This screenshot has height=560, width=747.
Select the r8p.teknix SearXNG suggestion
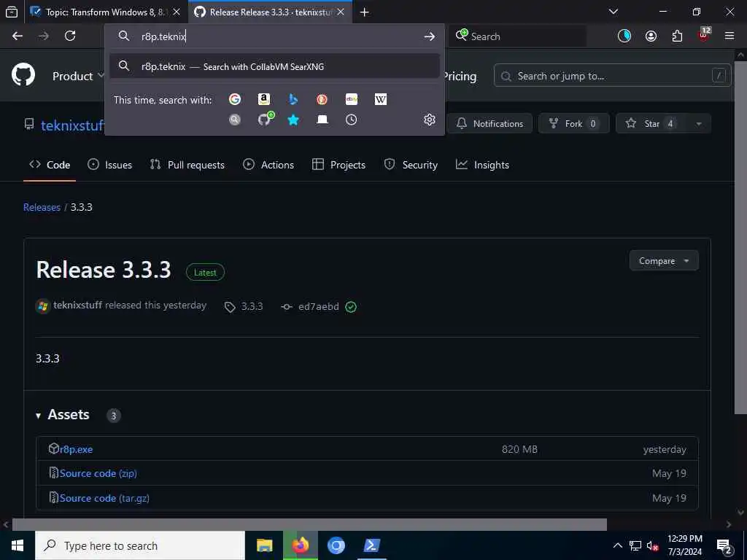[x=274, y=66]
